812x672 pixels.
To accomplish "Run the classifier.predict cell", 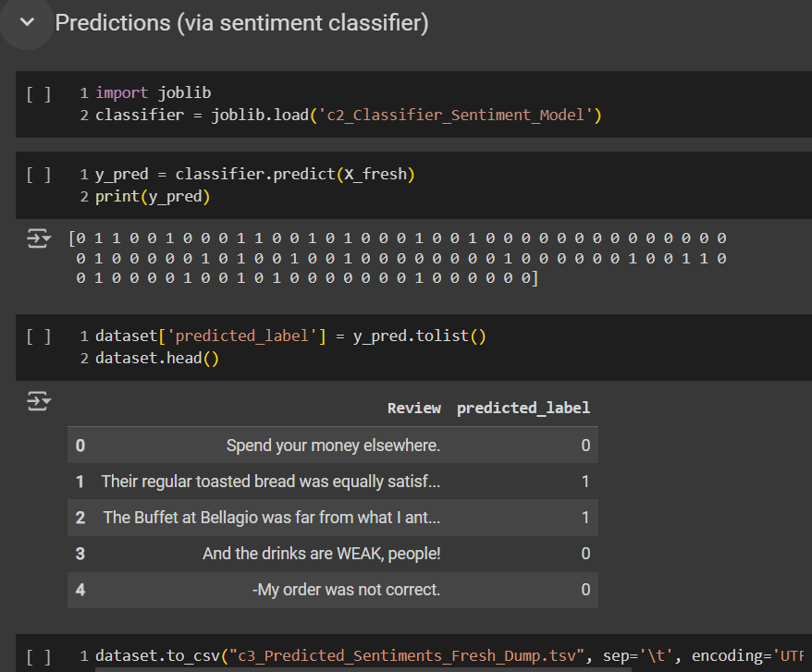I will [x=39, y=175].
